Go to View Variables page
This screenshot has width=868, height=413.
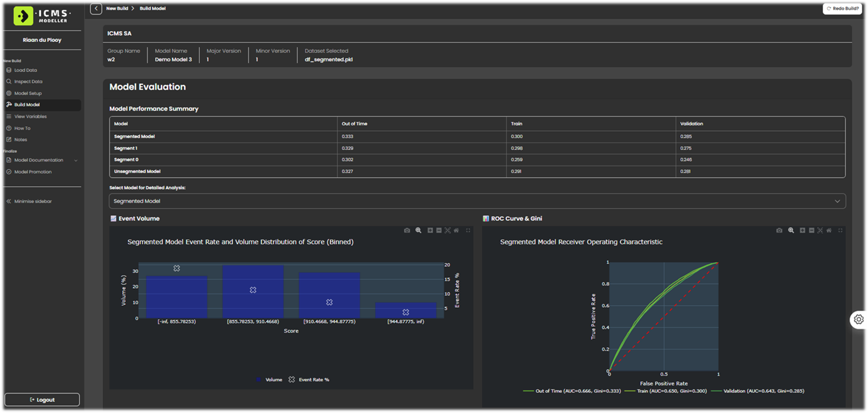point(30,116)
